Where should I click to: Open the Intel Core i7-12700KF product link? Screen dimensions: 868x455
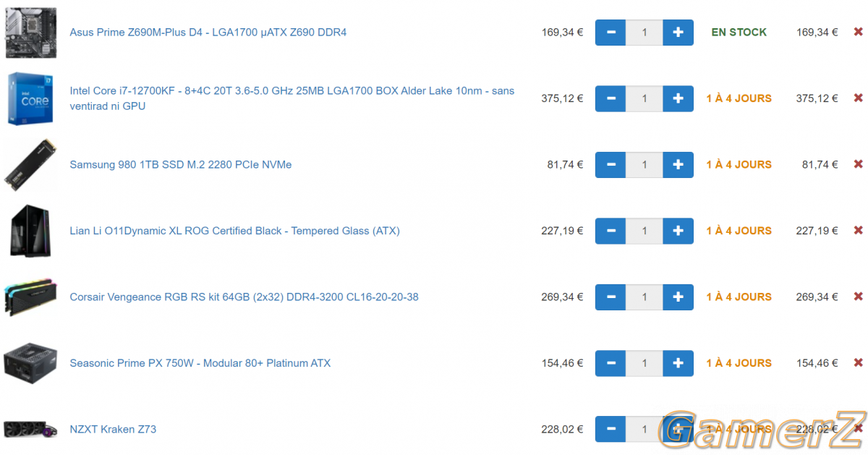(292, 98)
